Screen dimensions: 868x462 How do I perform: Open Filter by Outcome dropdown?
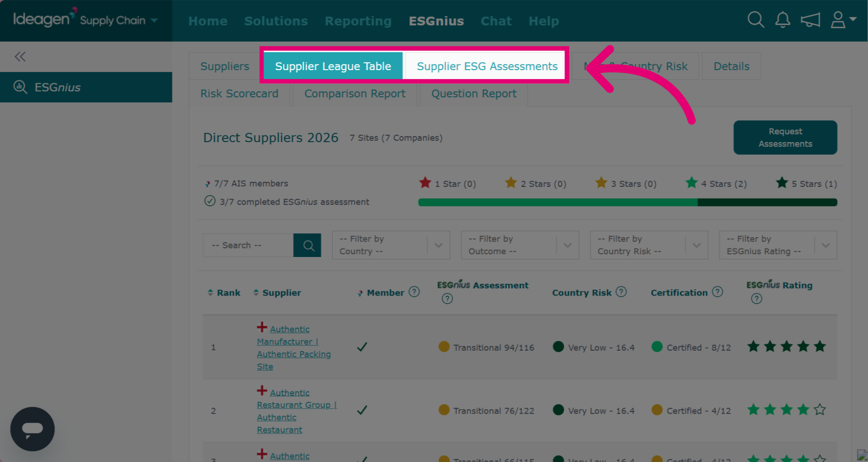520,245
